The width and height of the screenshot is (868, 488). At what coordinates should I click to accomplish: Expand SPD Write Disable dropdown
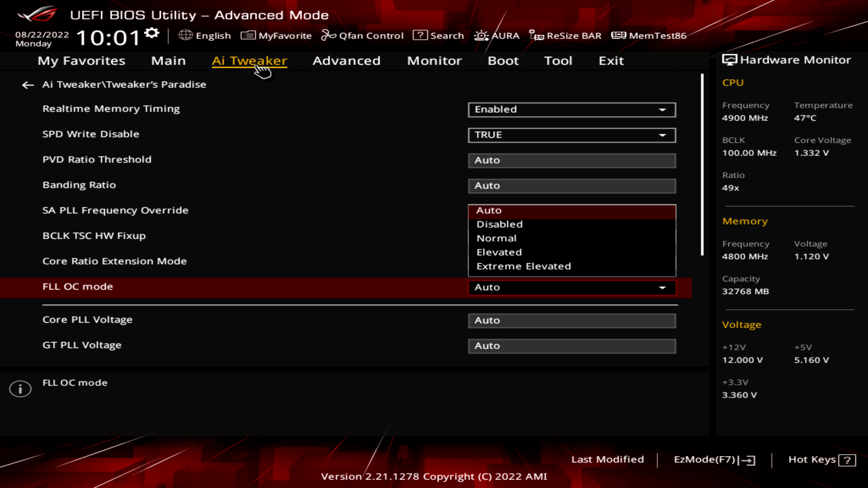point(571,135)
